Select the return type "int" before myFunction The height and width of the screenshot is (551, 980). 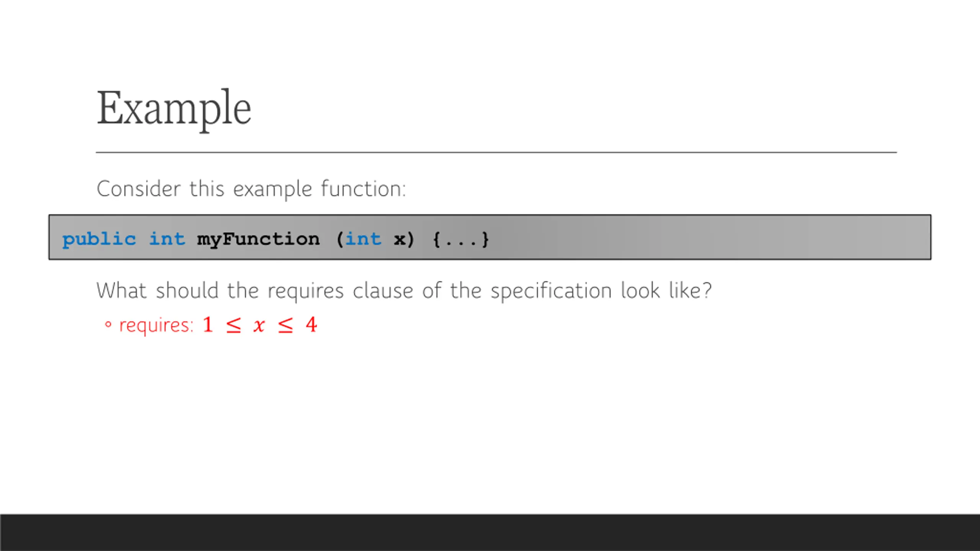pos(167,239)
